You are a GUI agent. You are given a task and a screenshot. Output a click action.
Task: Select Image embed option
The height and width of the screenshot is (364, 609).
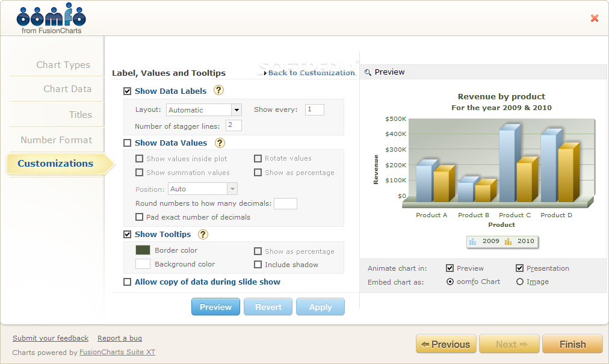[520, 282]
